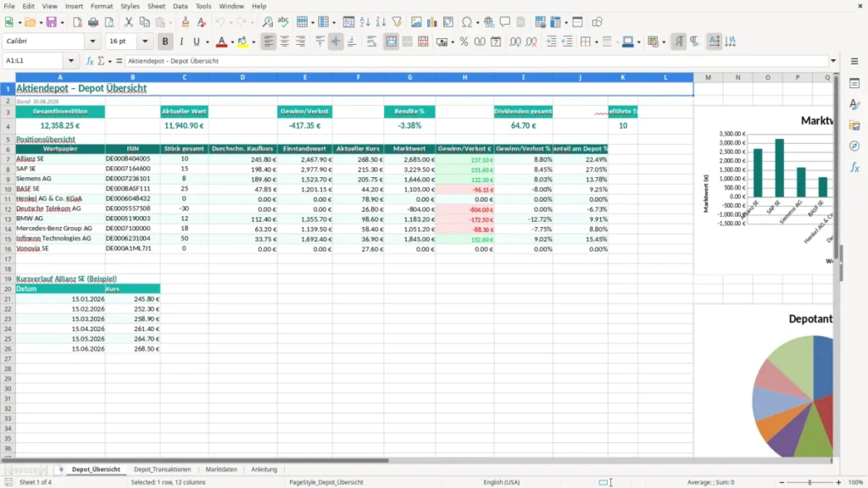Save the document with the Save icon
This screenshot has width=868, height=488.
tap(51, 22)
